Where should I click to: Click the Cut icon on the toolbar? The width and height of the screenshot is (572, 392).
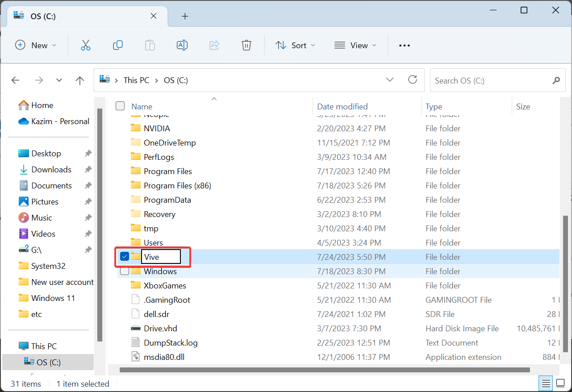click(x=85, y=45)
